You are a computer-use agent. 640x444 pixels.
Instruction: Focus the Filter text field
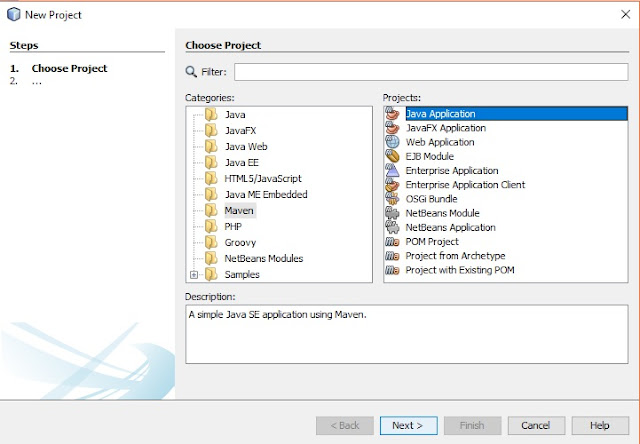point(431,72)
